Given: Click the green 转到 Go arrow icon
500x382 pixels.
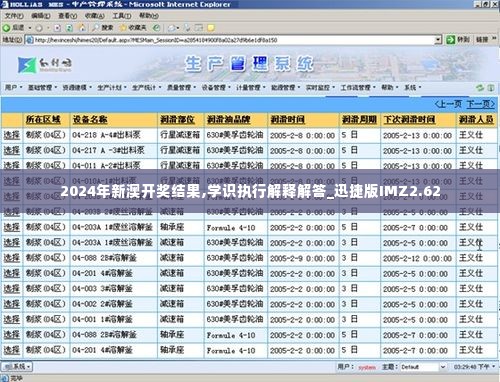Looking at the screenshot, I should click(451, 40).
